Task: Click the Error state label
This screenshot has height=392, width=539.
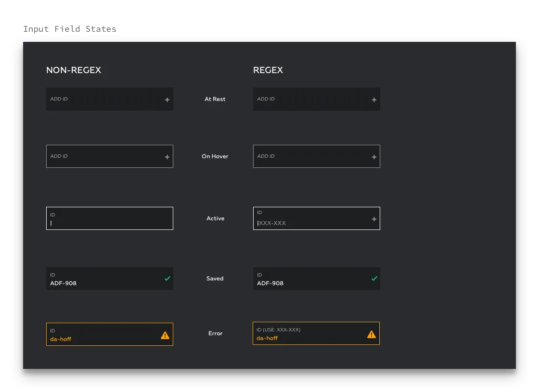Action: (215, 333)
